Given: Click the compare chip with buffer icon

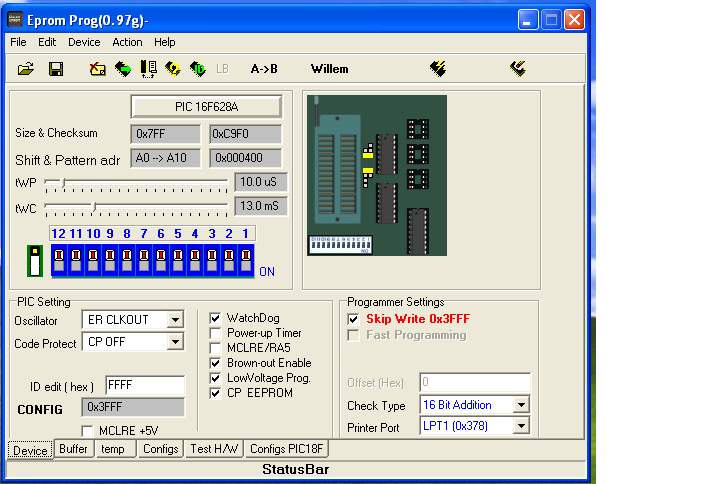Looking at the screenshot, I should click(x=148, y=69).
